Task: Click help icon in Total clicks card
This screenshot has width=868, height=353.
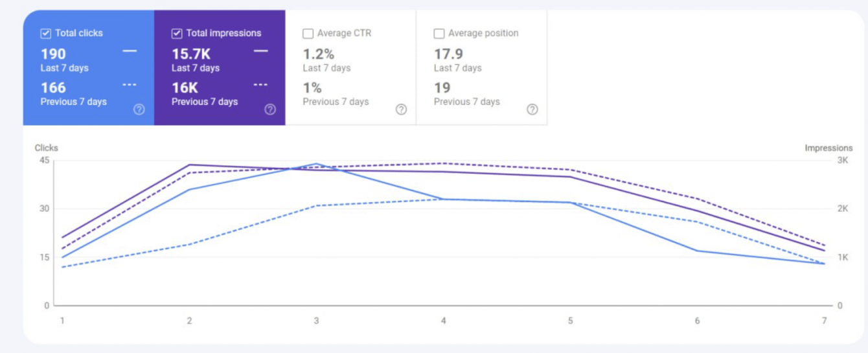Action: (139, 109)
